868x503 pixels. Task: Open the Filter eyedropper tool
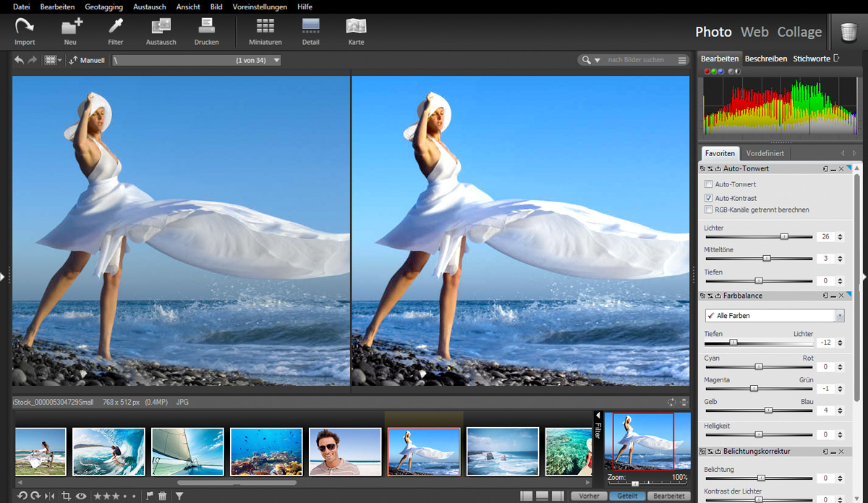point(116,32)
